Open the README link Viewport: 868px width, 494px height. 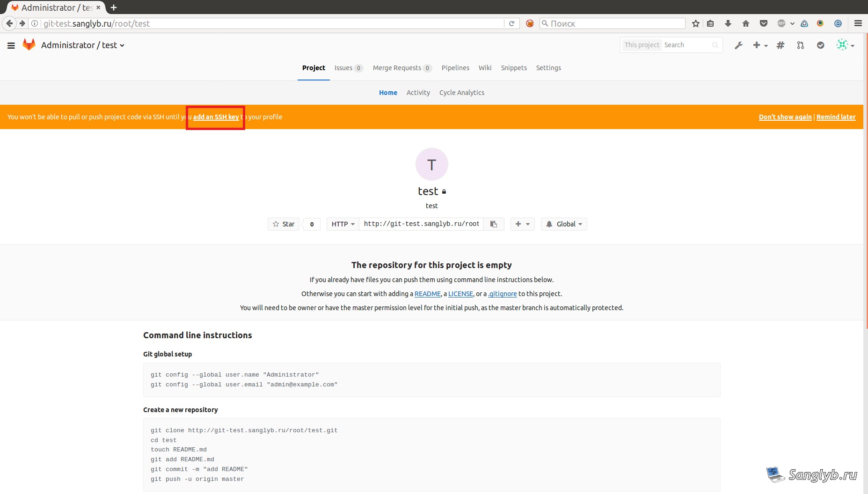click(428, 294)
